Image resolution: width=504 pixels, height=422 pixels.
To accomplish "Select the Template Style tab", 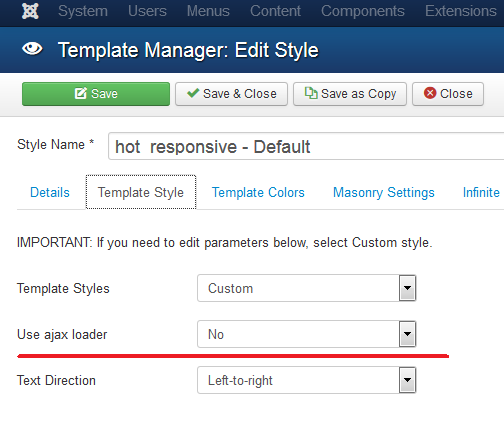I will [141, 192].
